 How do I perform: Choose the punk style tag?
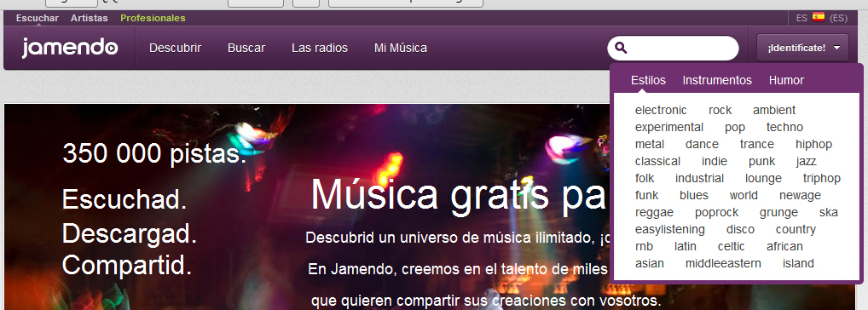[x=761, y=162]
